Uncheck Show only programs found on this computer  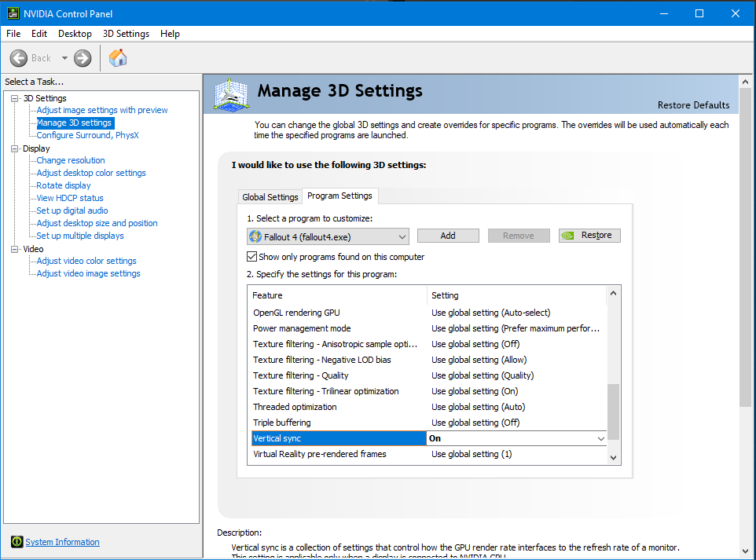(252, 257)
